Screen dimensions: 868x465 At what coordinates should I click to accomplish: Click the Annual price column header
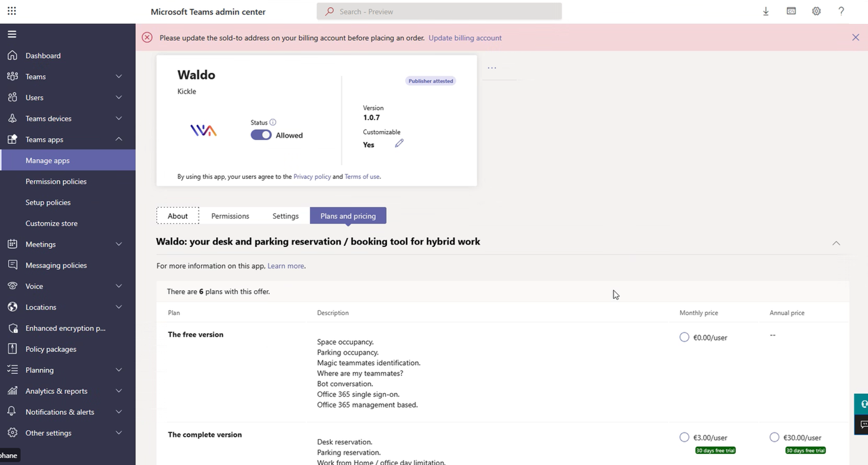pyautogui.click(x=787, y=313)
